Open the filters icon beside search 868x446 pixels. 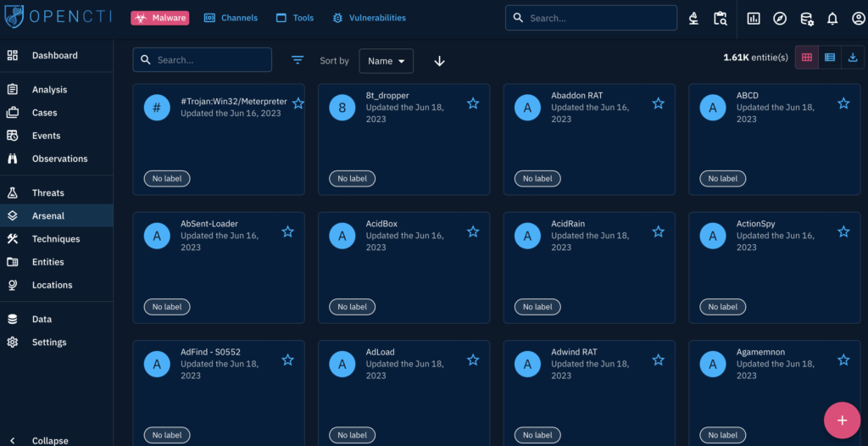click(x=298, y=60)
